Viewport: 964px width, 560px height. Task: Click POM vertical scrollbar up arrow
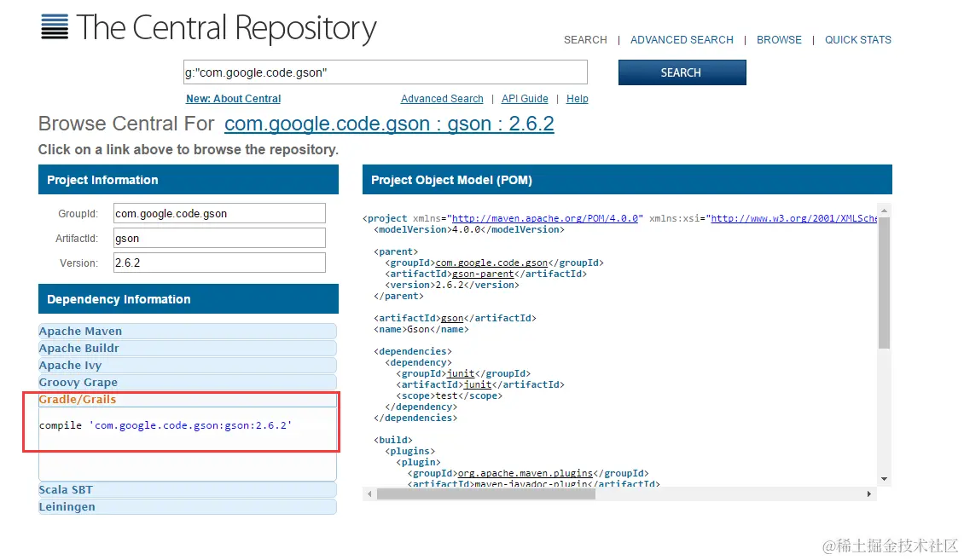coord(884,211)
